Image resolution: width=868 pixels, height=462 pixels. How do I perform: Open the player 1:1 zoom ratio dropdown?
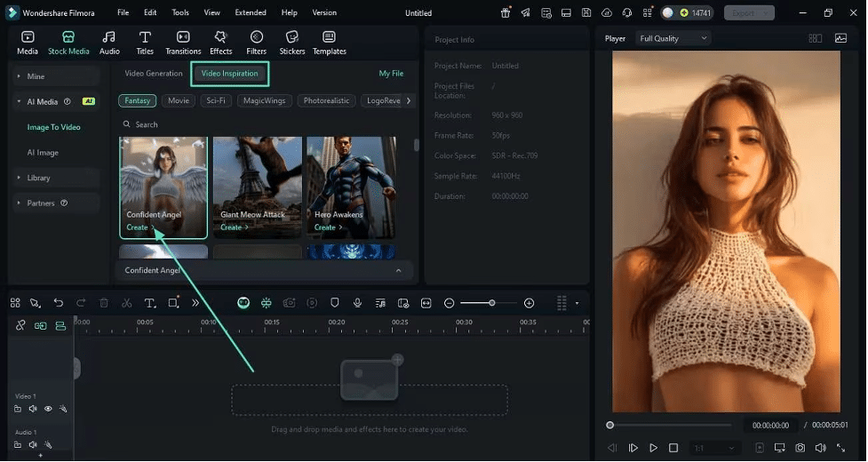(x=714, y=448)
